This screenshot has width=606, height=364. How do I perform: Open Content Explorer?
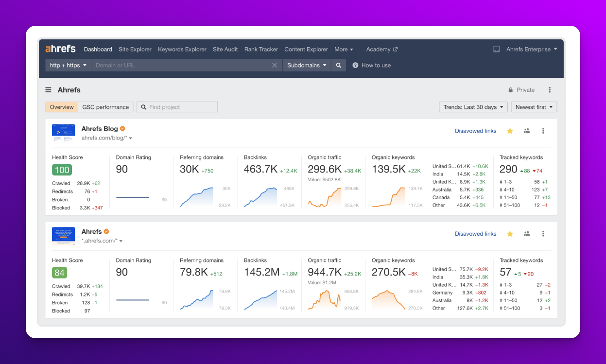click(x=306, y=49)
